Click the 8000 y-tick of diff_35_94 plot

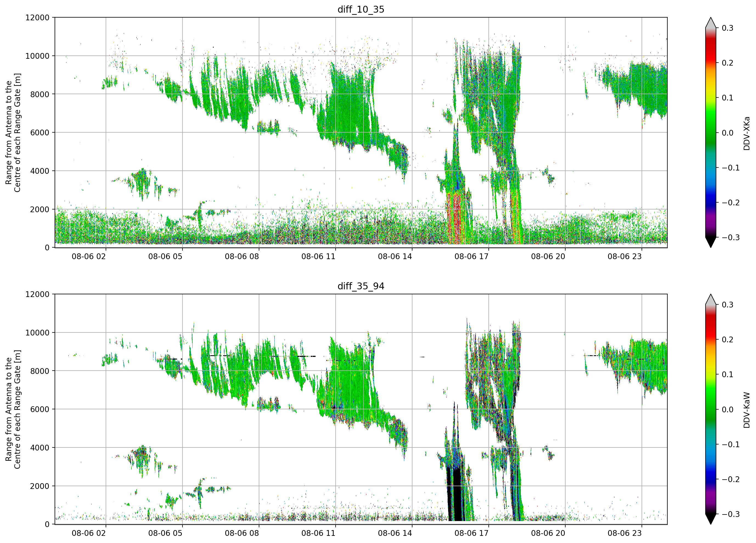click(40, 371)
